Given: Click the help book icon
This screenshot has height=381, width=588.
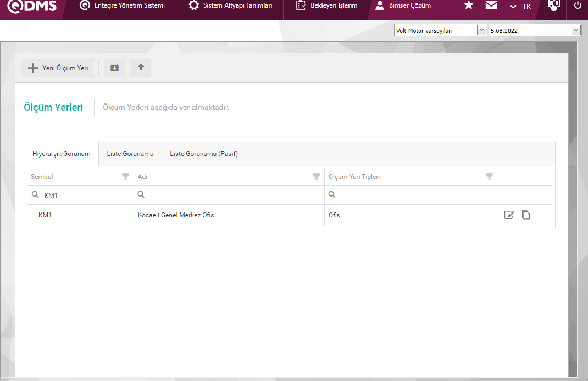Looking at the screenshot, I should pos(554,5).
